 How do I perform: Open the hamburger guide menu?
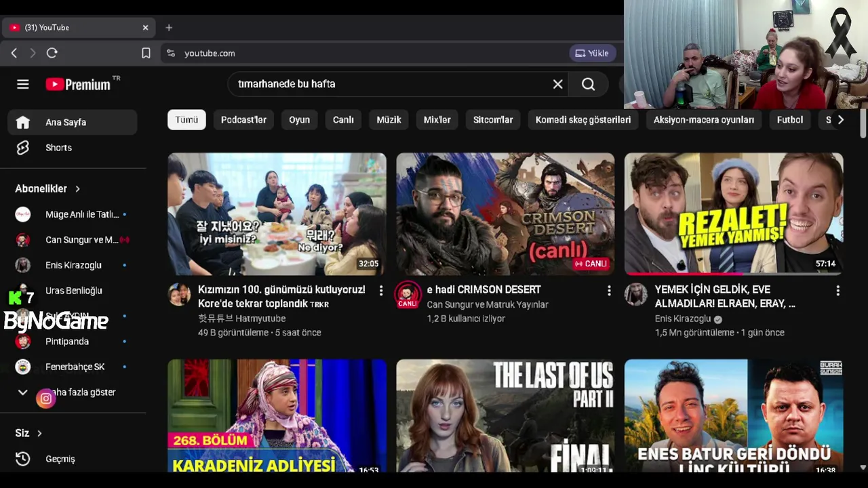pos(23,84)
